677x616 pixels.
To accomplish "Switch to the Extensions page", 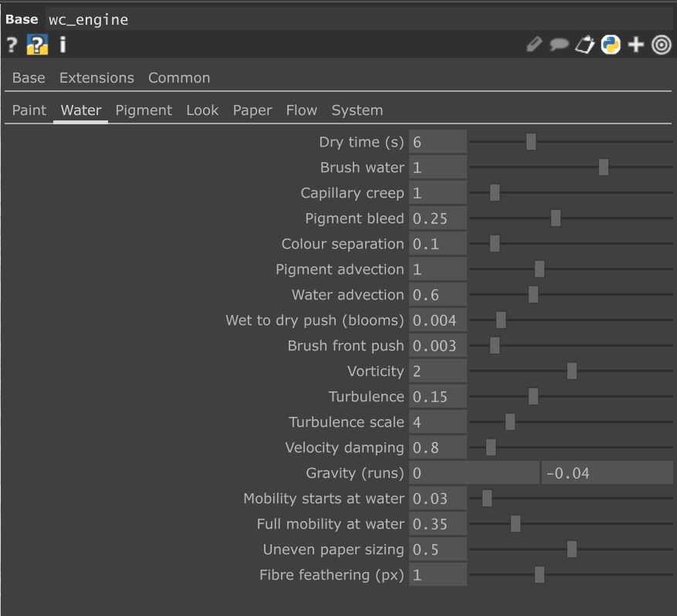I will 96,78.
